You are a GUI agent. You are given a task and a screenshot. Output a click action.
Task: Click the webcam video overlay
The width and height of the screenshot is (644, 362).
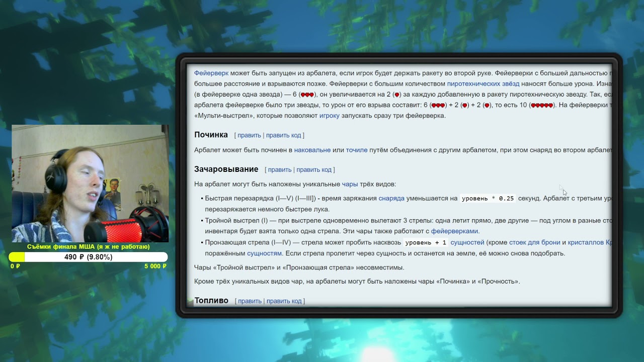(90, 184)
